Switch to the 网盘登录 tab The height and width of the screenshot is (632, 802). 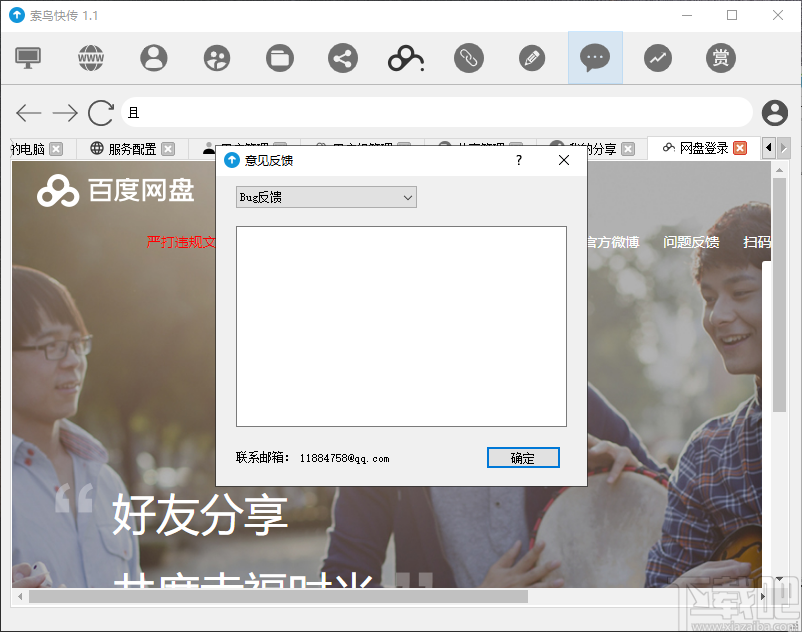704,148
